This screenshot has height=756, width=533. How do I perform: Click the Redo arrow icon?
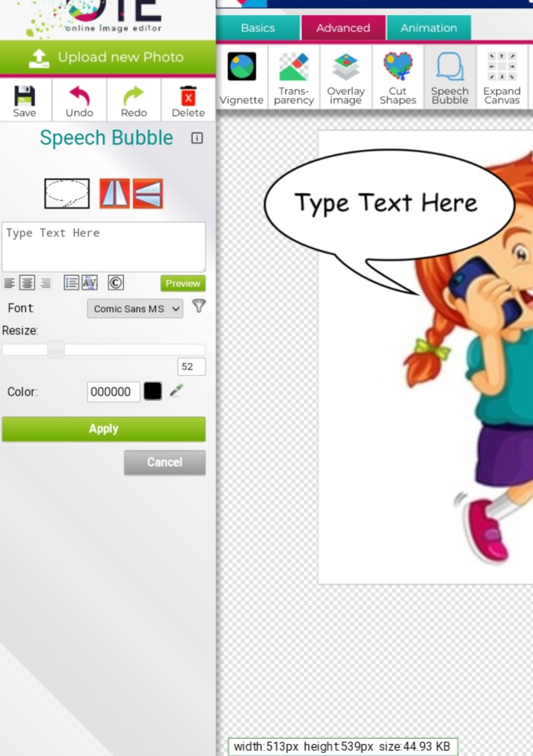(x=134, y=100)
